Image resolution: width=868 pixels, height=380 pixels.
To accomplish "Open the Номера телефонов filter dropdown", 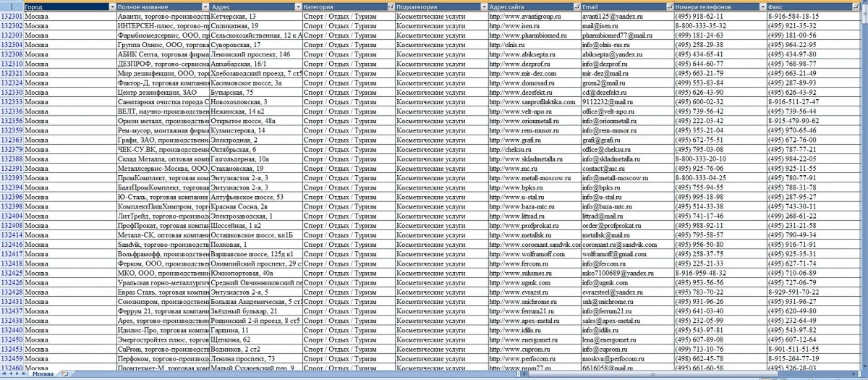I will pyautogui.click(x=762, y=6).
